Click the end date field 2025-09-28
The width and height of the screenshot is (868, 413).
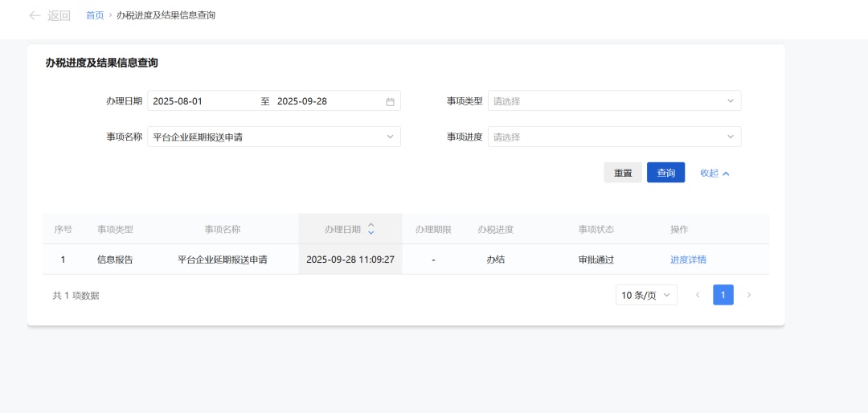click(x=321, y=101)
